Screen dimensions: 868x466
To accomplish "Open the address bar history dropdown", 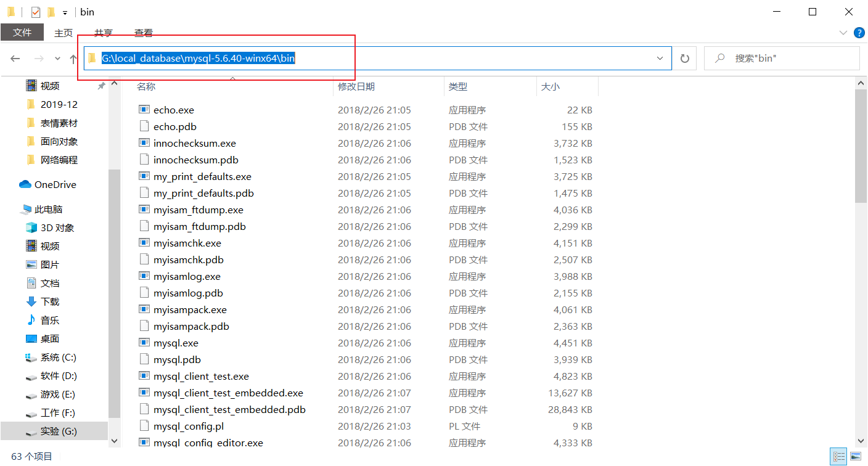I will pyautogui.click(x=660, y=58).
